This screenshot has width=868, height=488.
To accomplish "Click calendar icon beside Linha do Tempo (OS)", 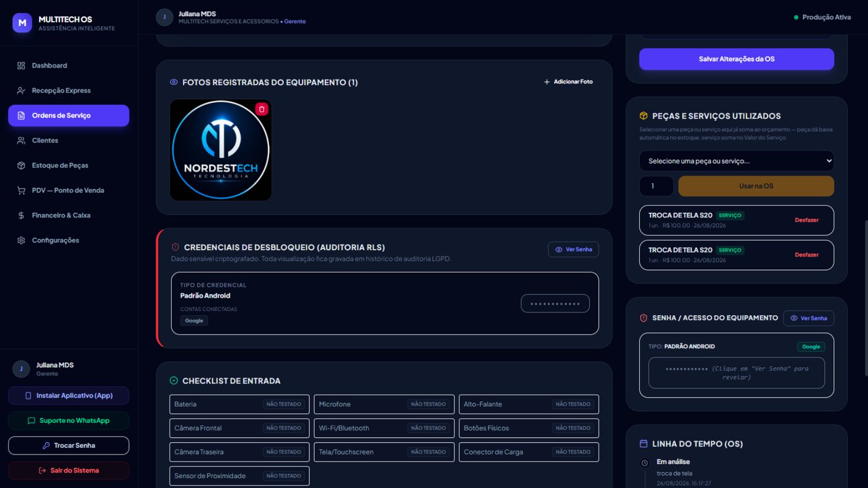I will [x=644, y=444].
